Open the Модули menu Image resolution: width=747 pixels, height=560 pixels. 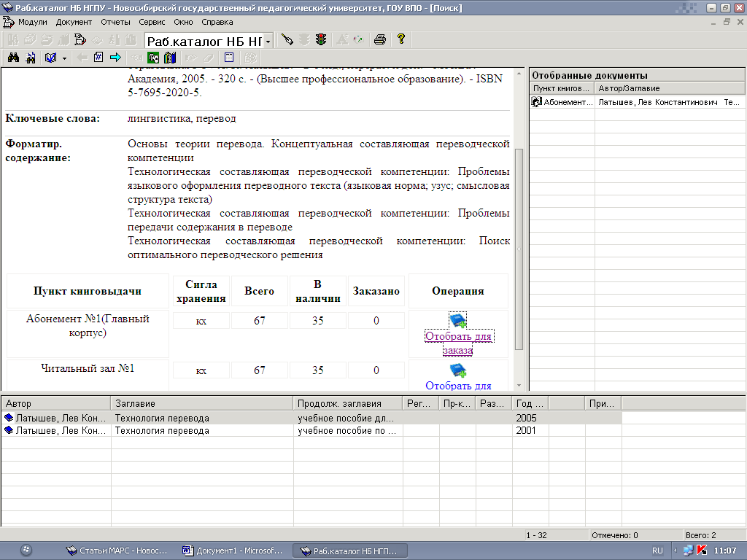click(32, 22)
